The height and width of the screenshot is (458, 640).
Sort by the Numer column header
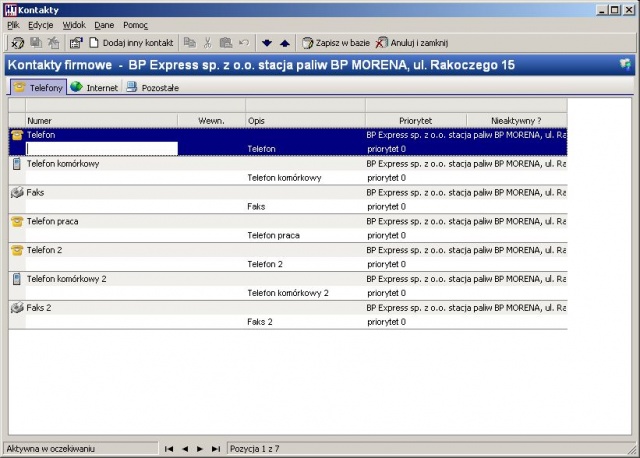(x=101, y=121)
